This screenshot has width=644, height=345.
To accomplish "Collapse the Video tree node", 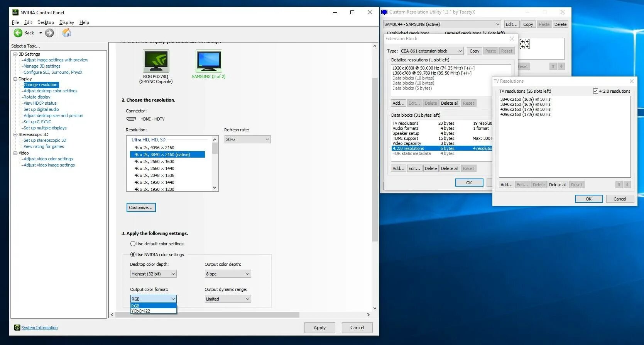I will point(15,153).
